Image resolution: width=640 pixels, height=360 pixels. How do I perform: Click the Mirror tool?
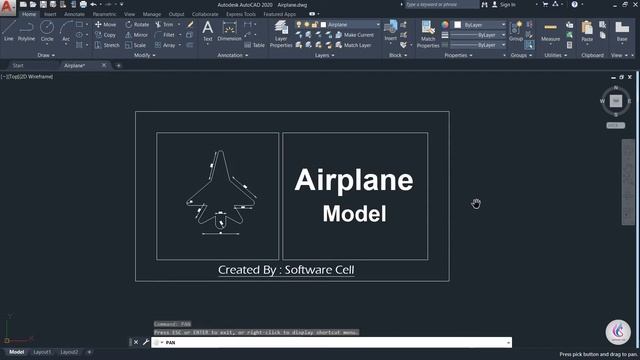pyautogui.click(x=137, y=35)
